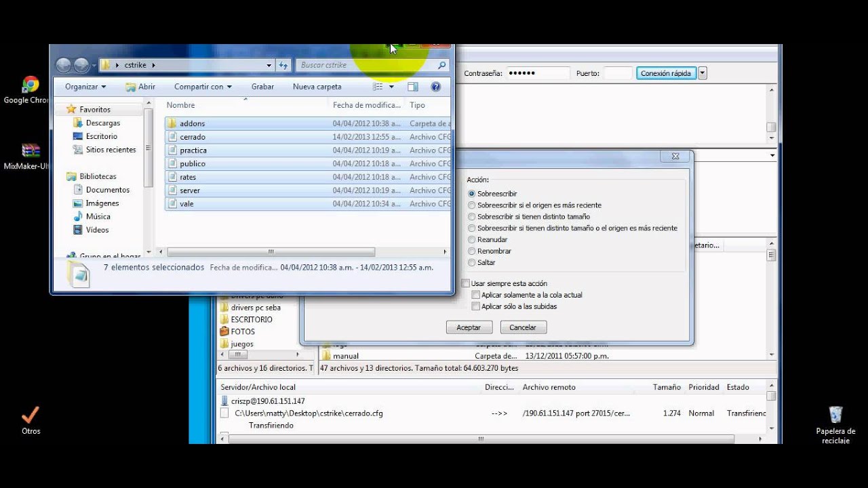Open Conexión rápida history dropdown arrow
Screen dimensions: 868x488
pyautogui.click(x=703, y=73)
